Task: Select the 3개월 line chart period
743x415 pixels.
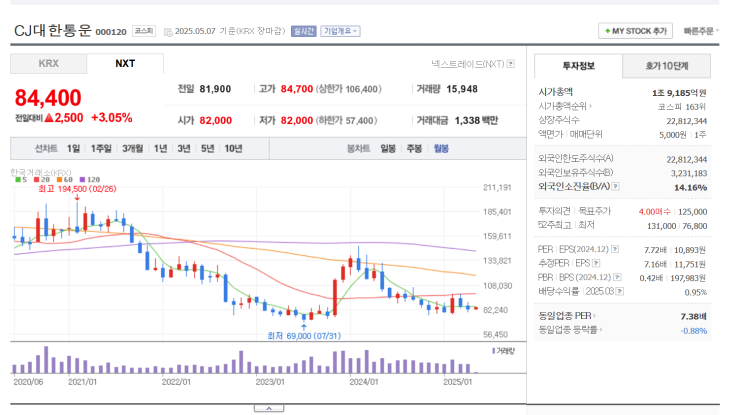Action: [132, 148]
